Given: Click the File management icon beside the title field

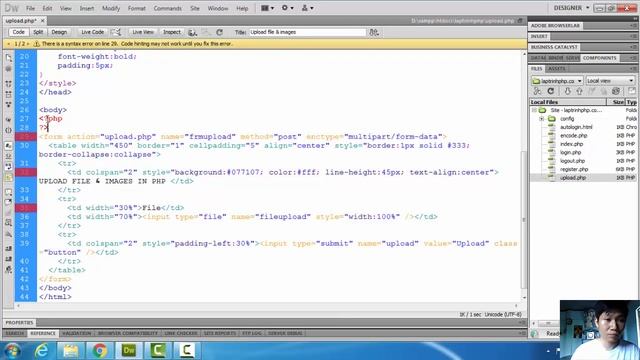Looking at the screenshot, I should click(x=374, y=32).
